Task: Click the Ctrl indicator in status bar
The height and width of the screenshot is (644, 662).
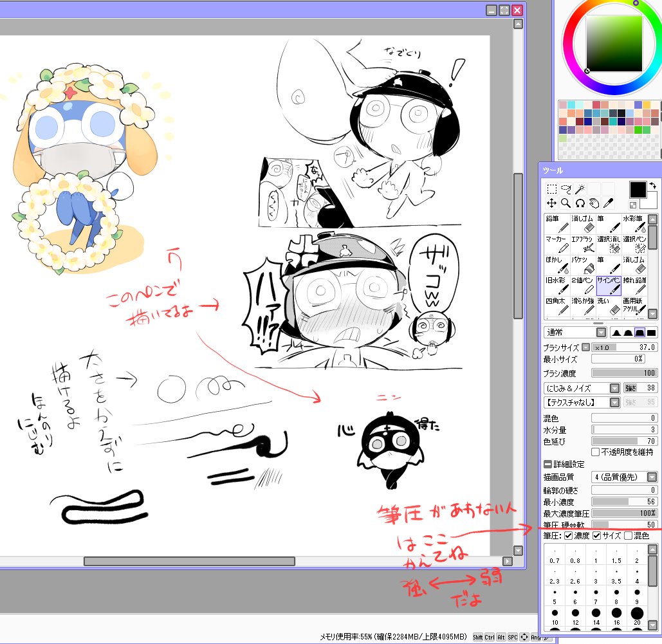Action: pos(490,637)
